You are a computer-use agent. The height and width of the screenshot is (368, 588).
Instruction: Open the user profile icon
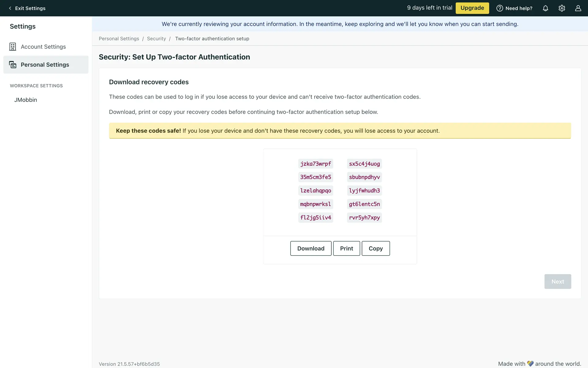coord(578,8)
